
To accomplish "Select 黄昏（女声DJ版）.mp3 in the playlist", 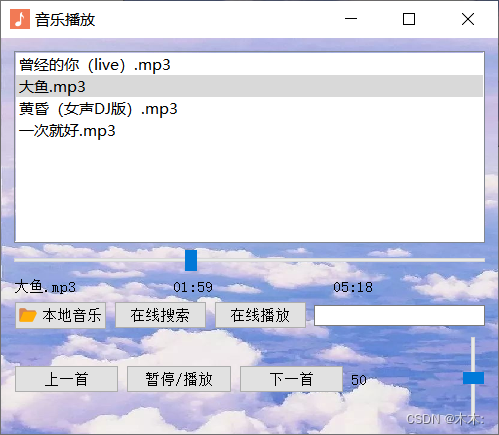I will pos(249,109).
